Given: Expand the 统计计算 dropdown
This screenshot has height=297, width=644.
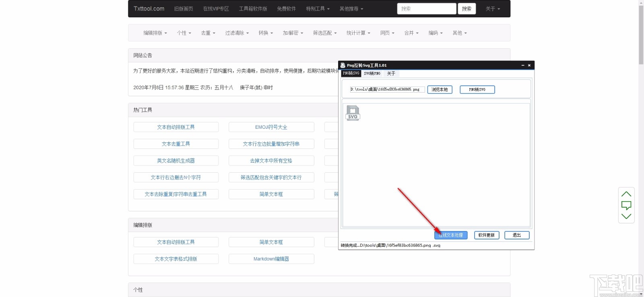Looking at the screenshot, I should click(x=358, y=33).
